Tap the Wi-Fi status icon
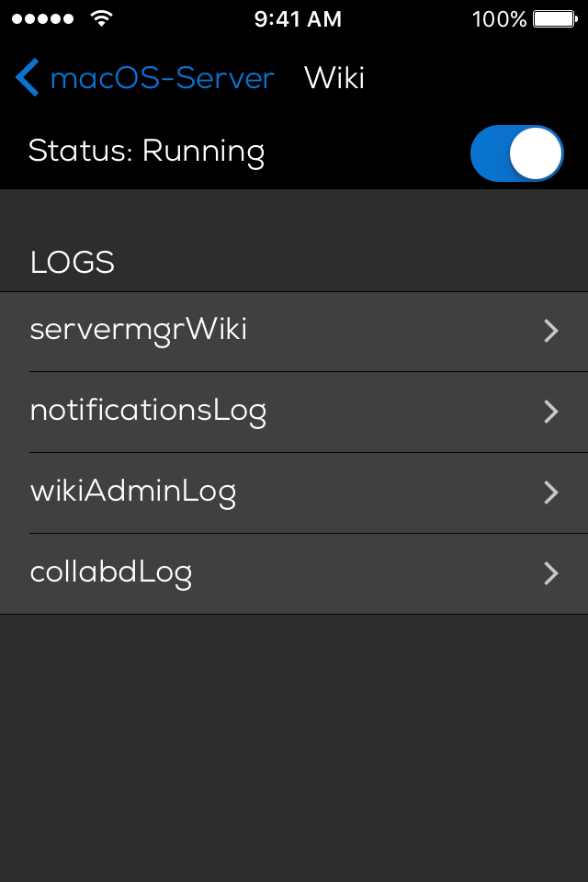588x882 pixels. pyautogui.click(x=101, y=18)
